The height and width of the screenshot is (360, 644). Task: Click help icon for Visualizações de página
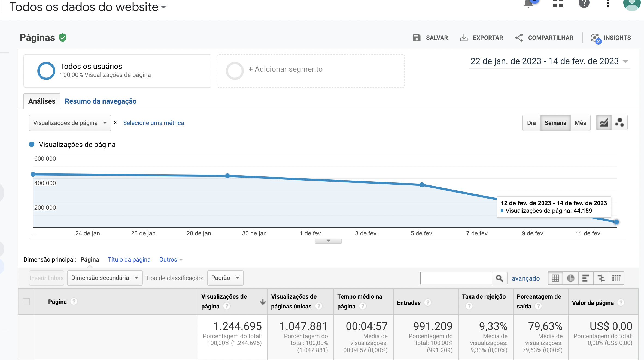(x=226, y=306)
